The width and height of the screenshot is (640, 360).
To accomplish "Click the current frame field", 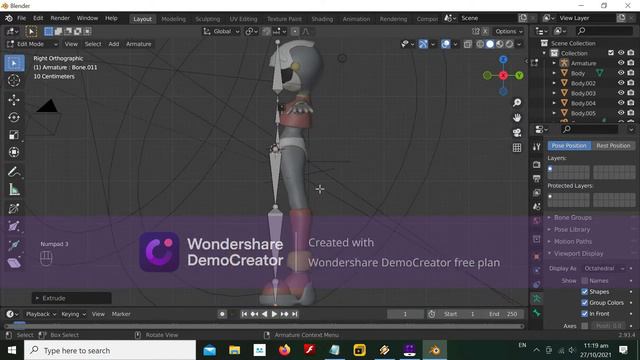I will tap(405, 314).
